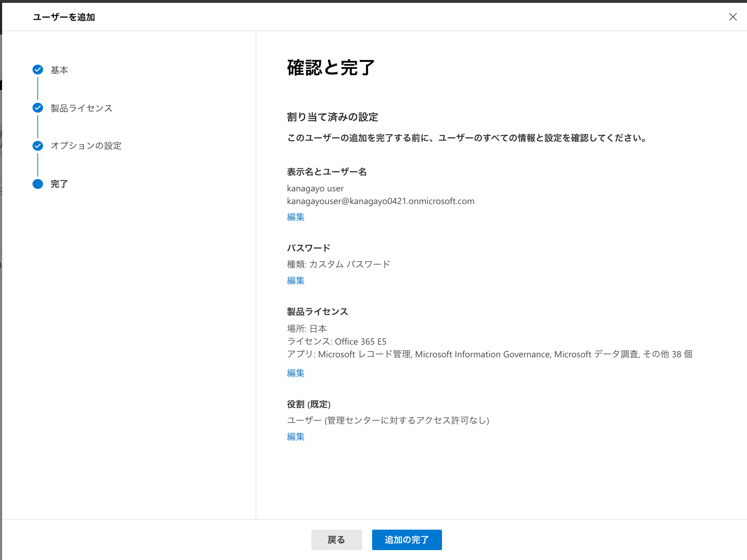This screenshot has width=747, height=560.
Task: Edit 役割 (既定) section via 編集 link
Action: (296, 436)
